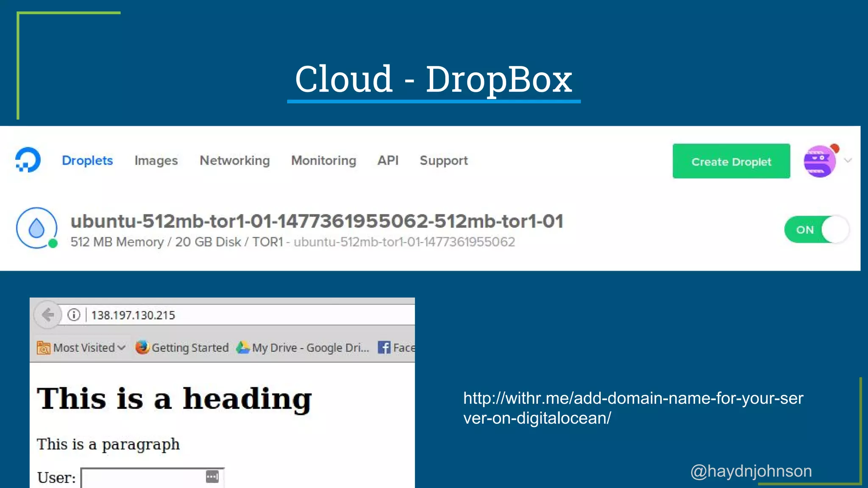Click the Create Droplet button
This screenshot has height=488, width=868.
coord(731,161)
